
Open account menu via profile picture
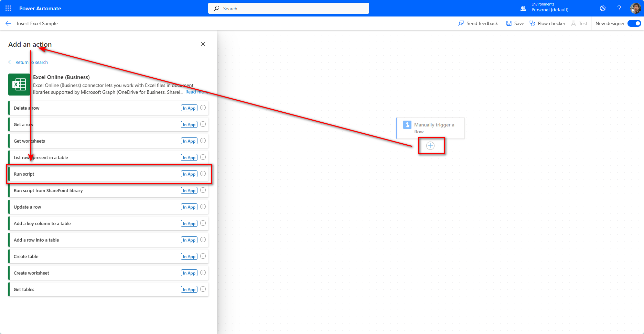pos(636,8)
